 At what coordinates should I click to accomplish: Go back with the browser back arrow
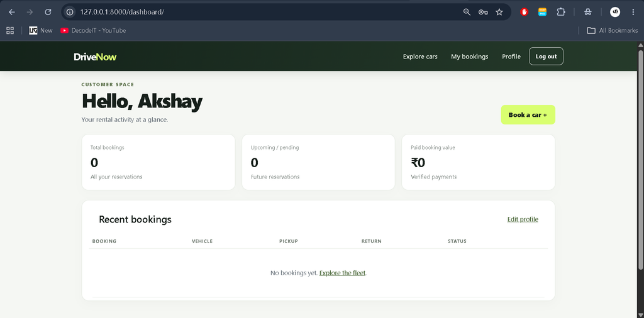tap(12, 12)
